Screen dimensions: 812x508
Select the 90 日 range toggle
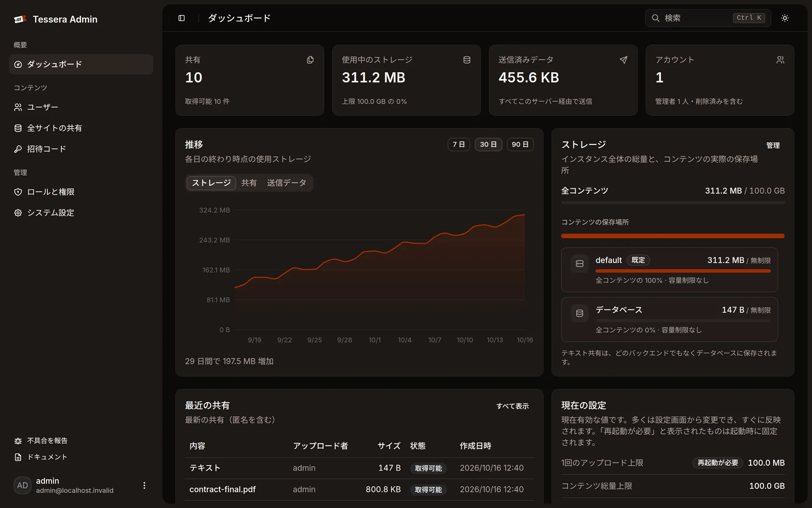pos(520,144)
